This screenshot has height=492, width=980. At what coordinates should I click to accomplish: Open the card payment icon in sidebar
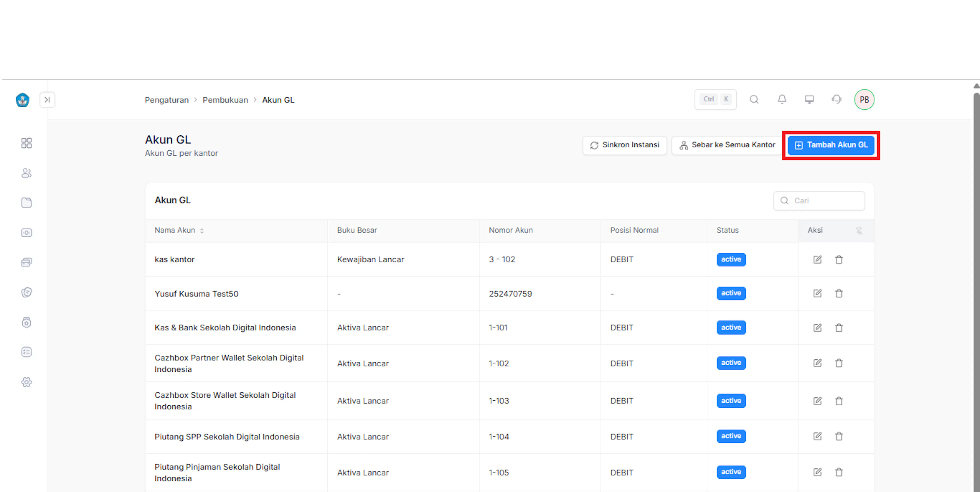tap(26, 262)
